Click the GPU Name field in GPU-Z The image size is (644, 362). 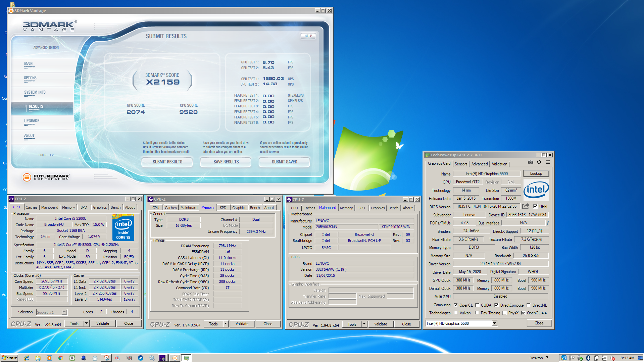tap(486, 174)
